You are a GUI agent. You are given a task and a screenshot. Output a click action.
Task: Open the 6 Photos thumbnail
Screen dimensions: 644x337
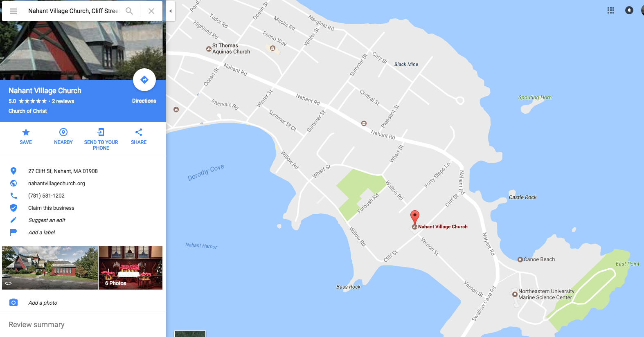(131, 268)
